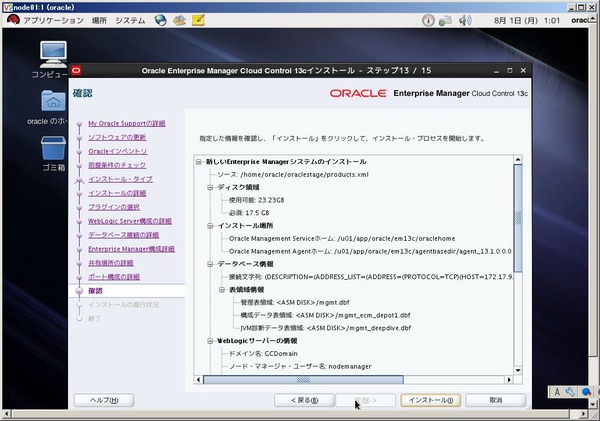
Task: Open the mail client launcher icon in top panel
Action: [179, 20]
